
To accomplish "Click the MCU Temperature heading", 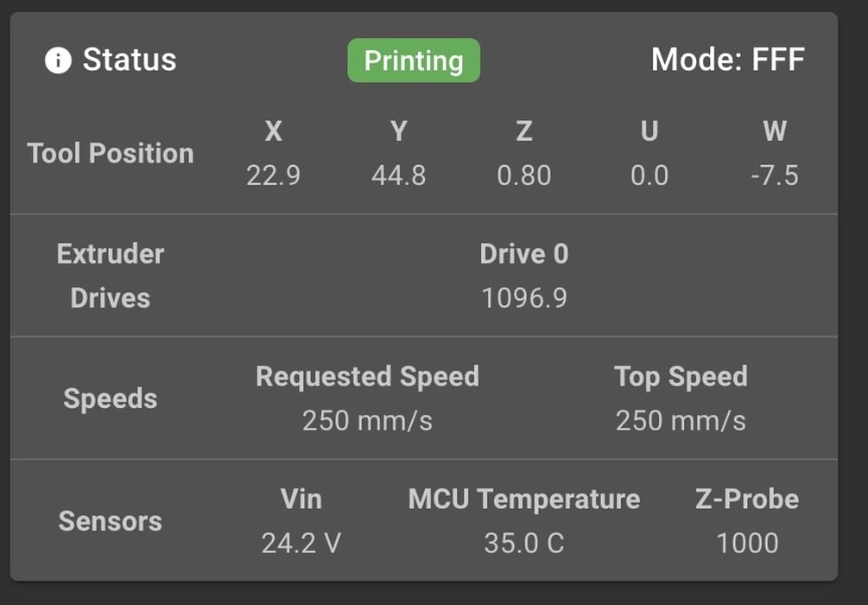I will [523, 500].
